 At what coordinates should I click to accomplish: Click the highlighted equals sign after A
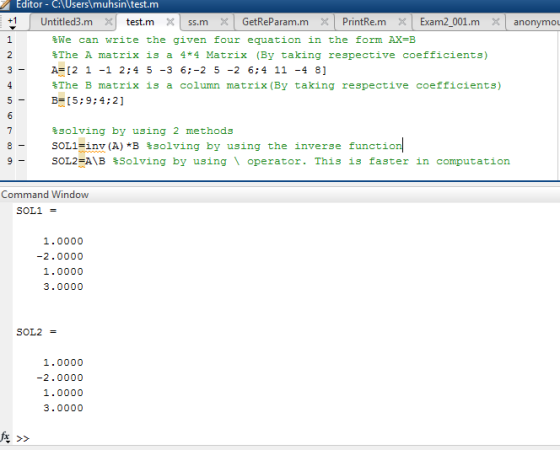click(61, 70)
